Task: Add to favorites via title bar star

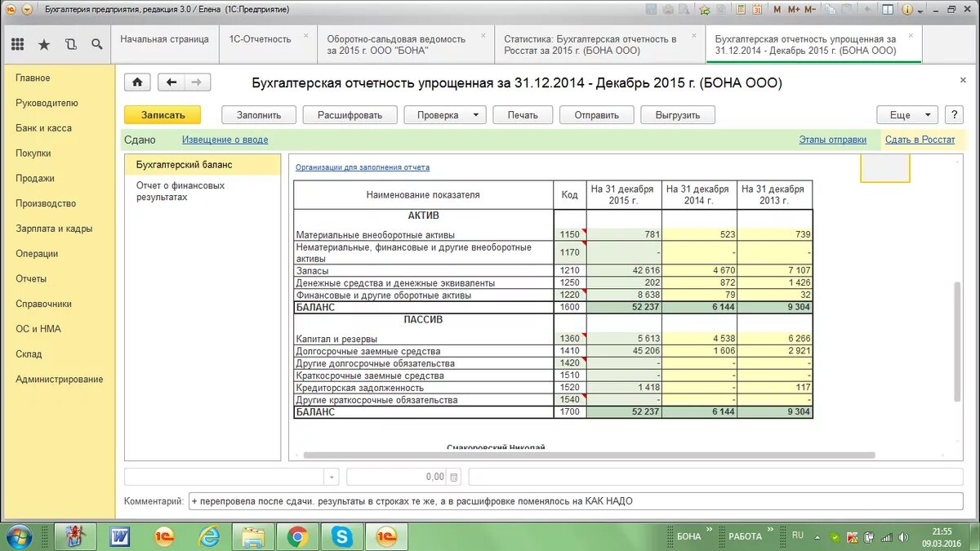Action: click(x=704, y=9)
